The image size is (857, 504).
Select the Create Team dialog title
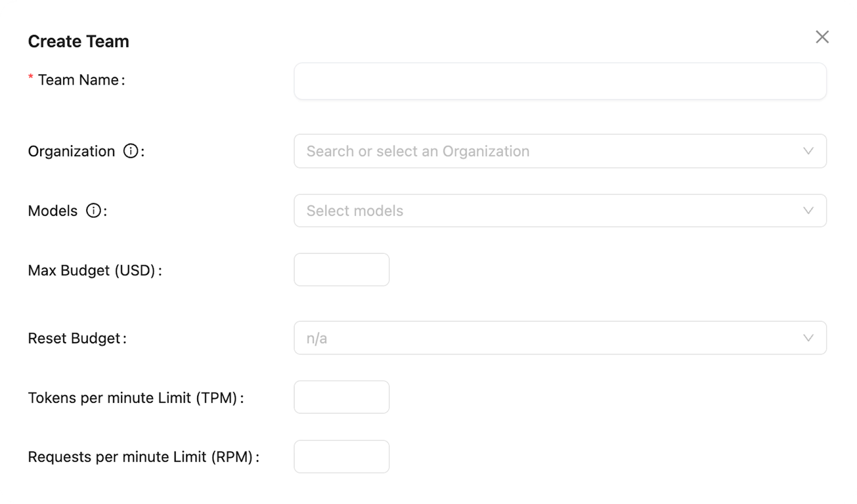coord(78,41)
